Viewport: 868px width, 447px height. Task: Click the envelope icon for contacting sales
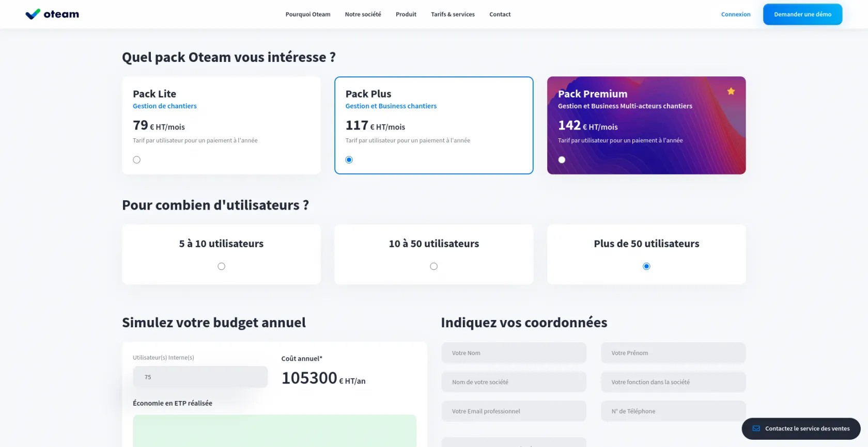[756, 428]
